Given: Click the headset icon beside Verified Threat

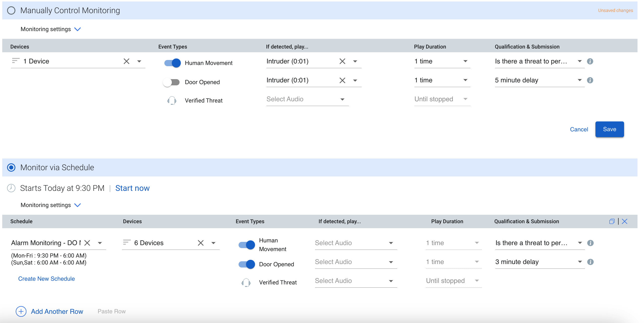Looking at the screenshot, I should click(172, 101).
